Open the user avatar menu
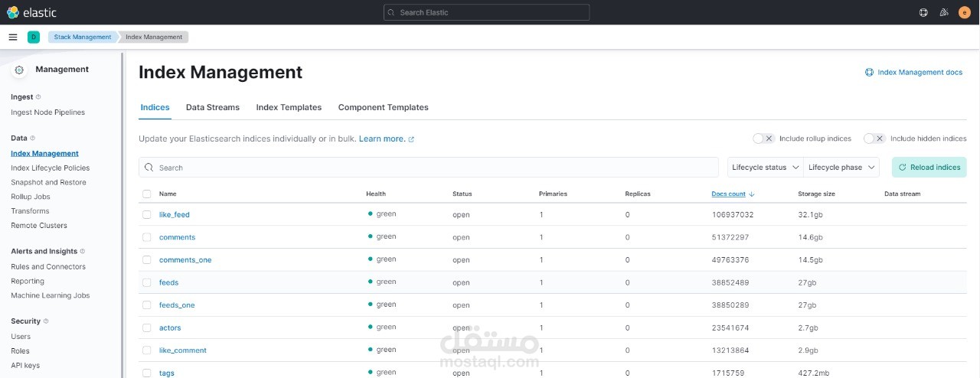980x378 pixels. [x=964, y=12]
